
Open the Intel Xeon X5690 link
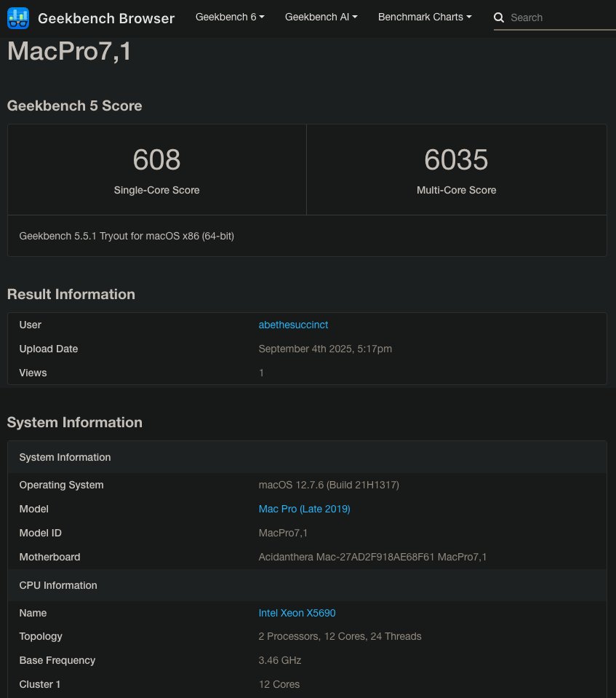coord(297,613)
